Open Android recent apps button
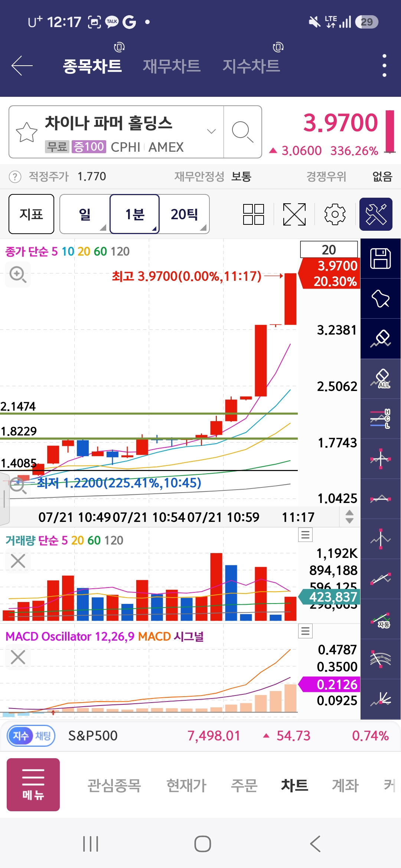The image size is (401, 868). tap(91, 844)
